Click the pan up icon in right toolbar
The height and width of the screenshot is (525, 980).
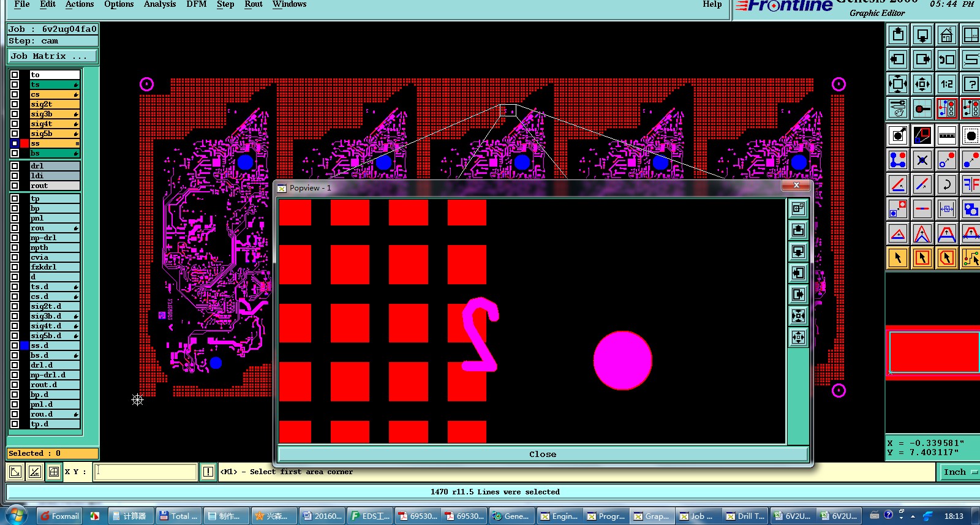[x=898, y=35]
